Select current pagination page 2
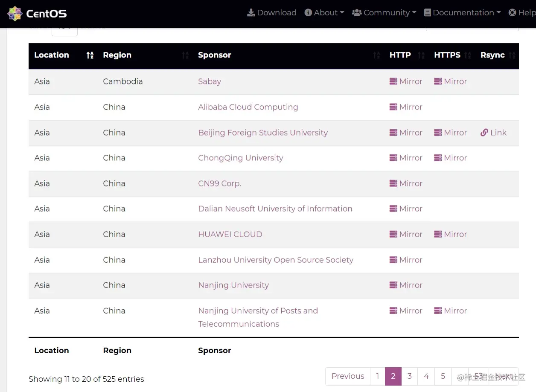 (x=393, y=376)
